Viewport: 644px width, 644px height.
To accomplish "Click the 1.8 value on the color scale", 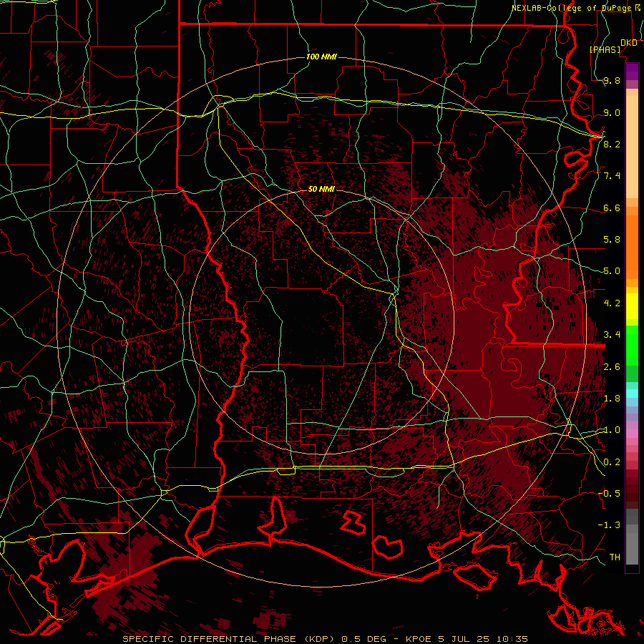I will click(612, 399).
